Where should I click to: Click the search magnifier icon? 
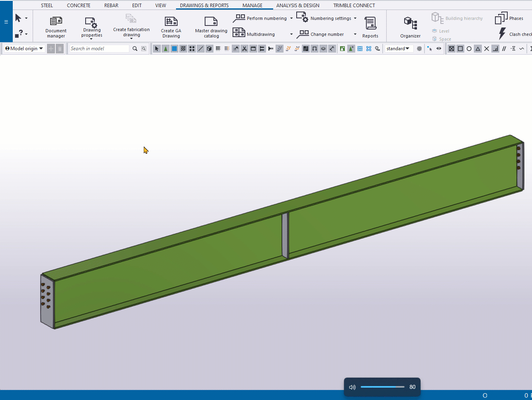click(x=135, y=49)
